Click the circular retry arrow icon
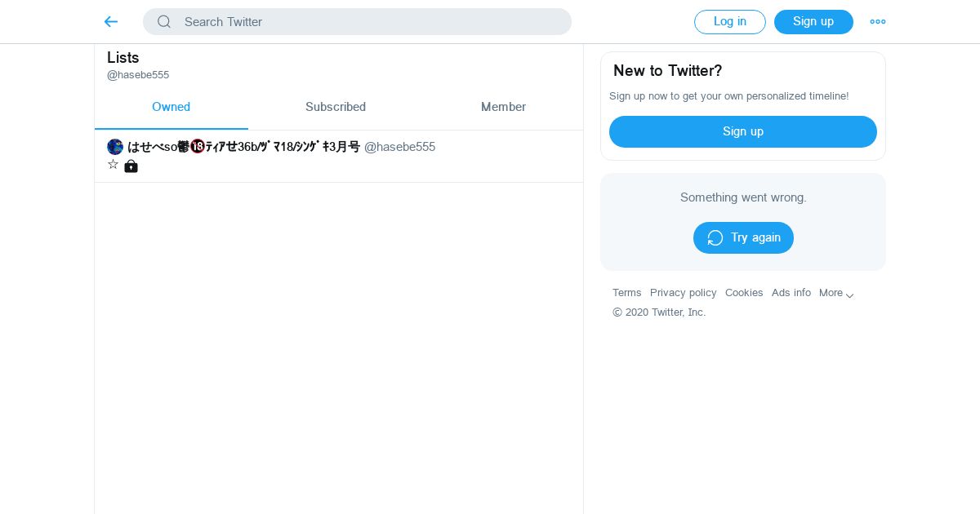 [x=715, y=237]
